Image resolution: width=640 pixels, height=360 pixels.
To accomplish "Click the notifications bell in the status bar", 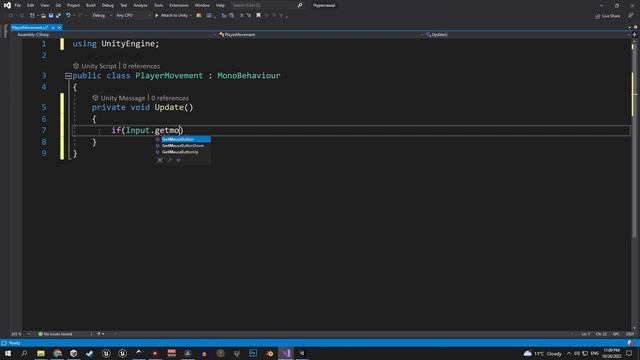I will click(631, 343).
